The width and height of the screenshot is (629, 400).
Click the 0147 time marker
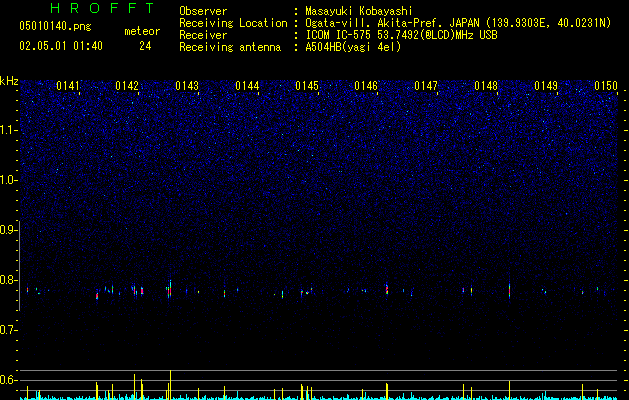coord(426,86)
